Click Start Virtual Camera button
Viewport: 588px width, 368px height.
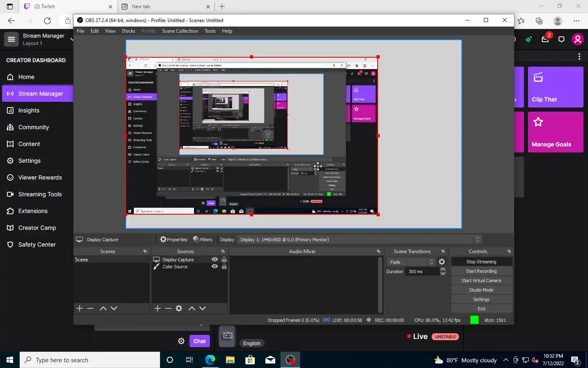tap(481, 280)
